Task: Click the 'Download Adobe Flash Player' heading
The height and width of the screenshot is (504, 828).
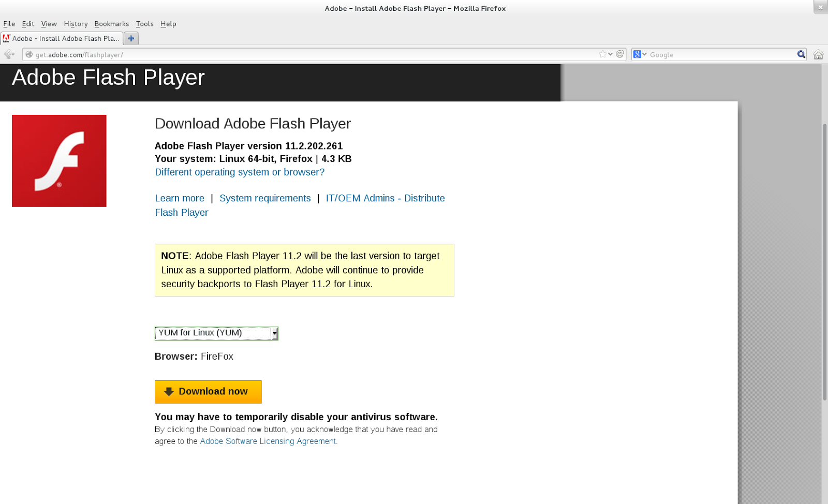Action: click(253, 124)
